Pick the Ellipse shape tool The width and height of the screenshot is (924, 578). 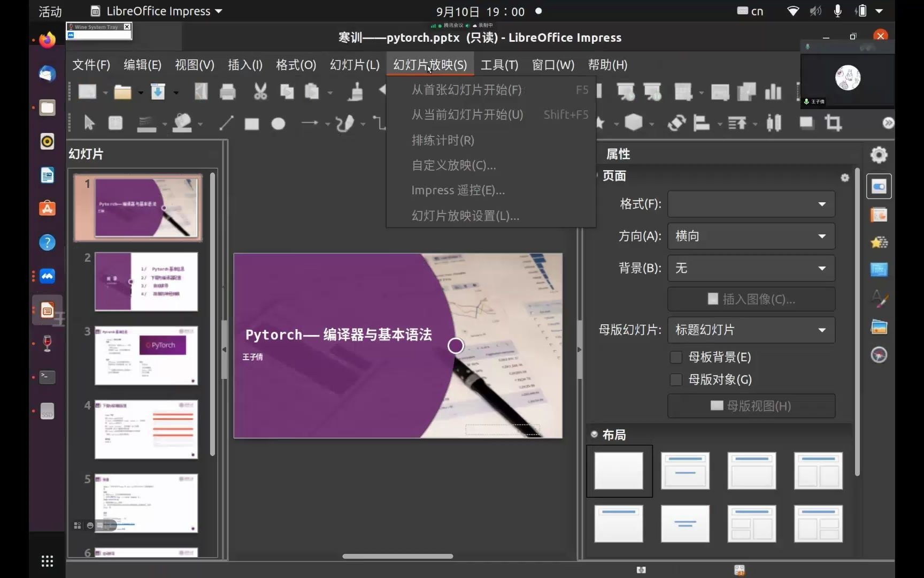(x=278, y=124)
